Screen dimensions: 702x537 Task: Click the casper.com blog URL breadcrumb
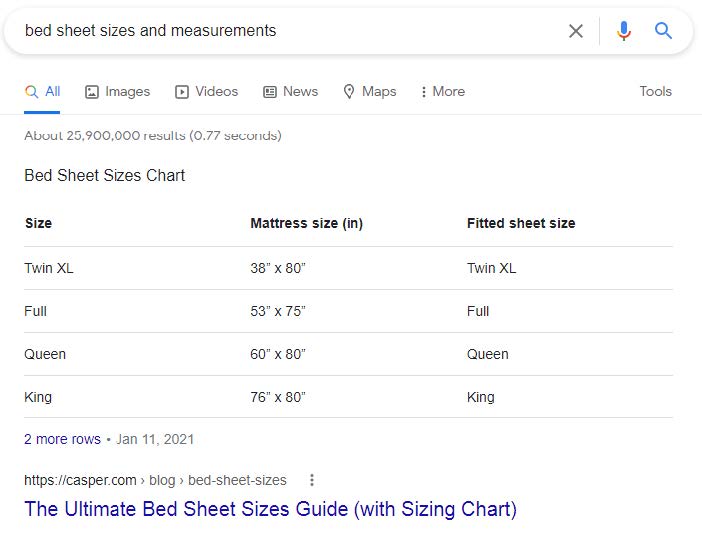tap(155, 480)
